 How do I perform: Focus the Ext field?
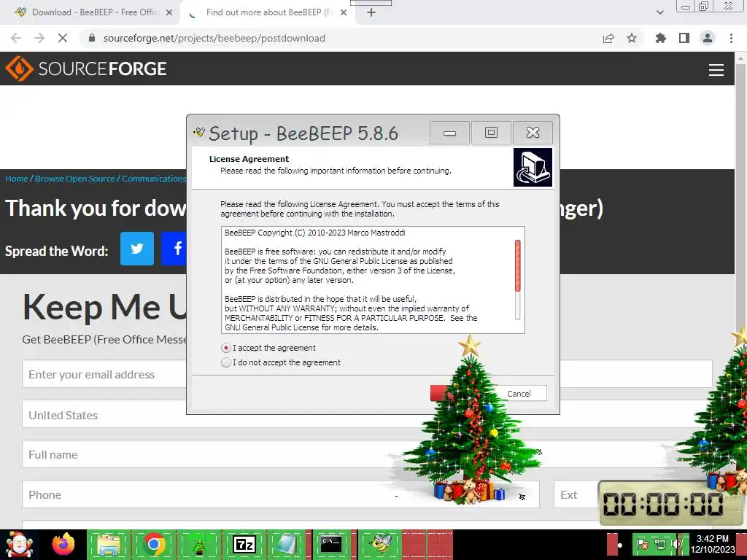coord(576,495)
